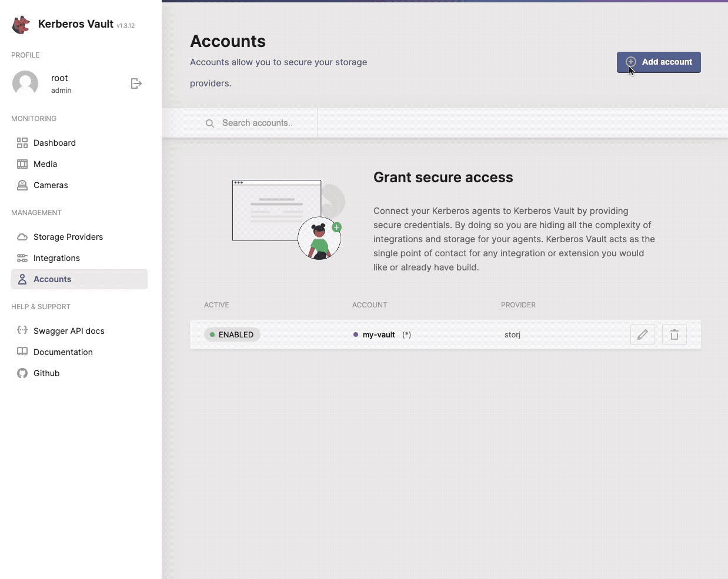Select the Integrations icon
This screenshot has height=579, width=728.
(x=22, y=257)
